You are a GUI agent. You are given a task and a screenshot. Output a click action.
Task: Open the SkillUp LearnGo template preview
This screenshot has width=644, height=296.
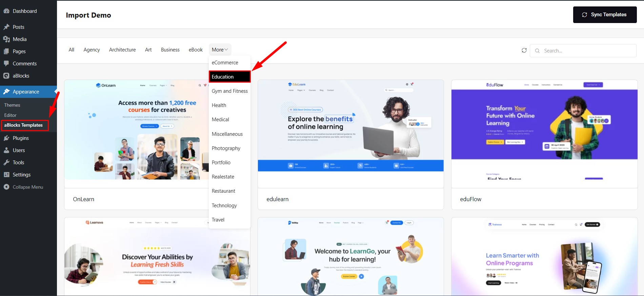click(x=351, y=256)
